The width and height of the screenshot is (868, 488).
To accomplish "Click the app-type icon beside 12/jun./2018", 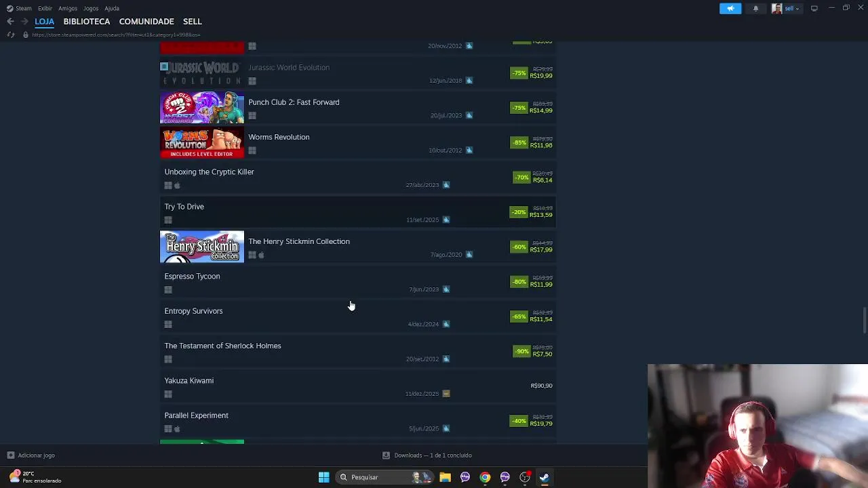I will [x=469, y=81].
